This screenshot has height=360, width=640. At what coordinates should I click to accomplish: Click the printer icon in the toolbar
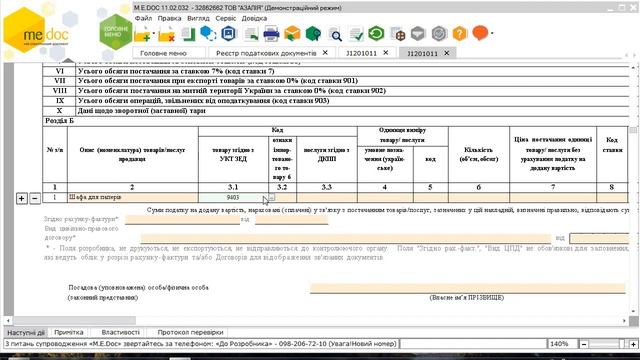pyautogui.click(x=271, y=34)
